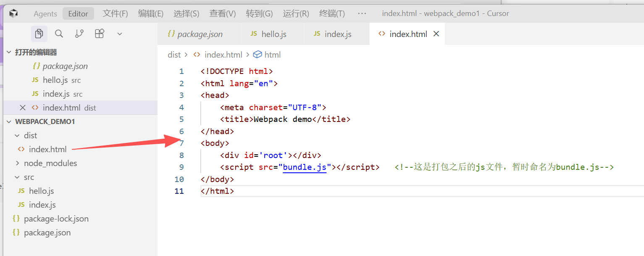Click the cube icon in html breadcrumb
This screenshot has height=256, width=644.
(258, 55)
